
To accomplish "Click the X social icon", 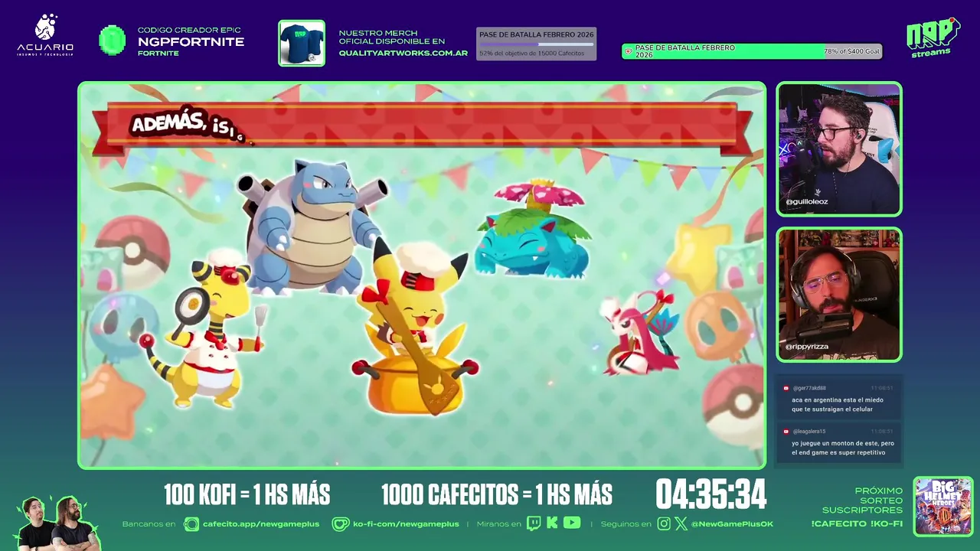I will [x=681, y=524].
